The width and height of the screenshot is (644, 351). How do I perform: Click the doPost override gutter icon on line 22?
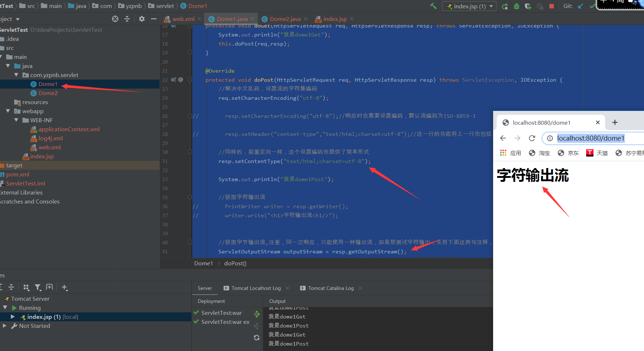174,80
